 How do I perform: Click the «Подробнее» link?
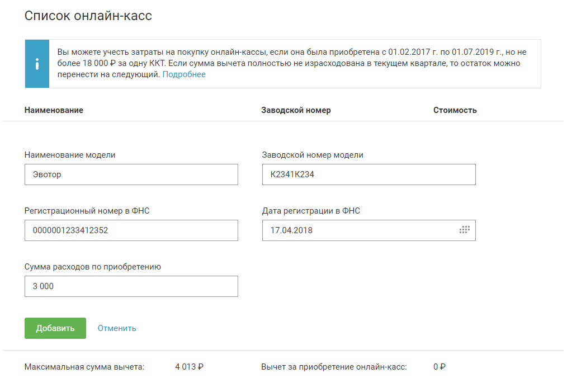coord(184,74)
